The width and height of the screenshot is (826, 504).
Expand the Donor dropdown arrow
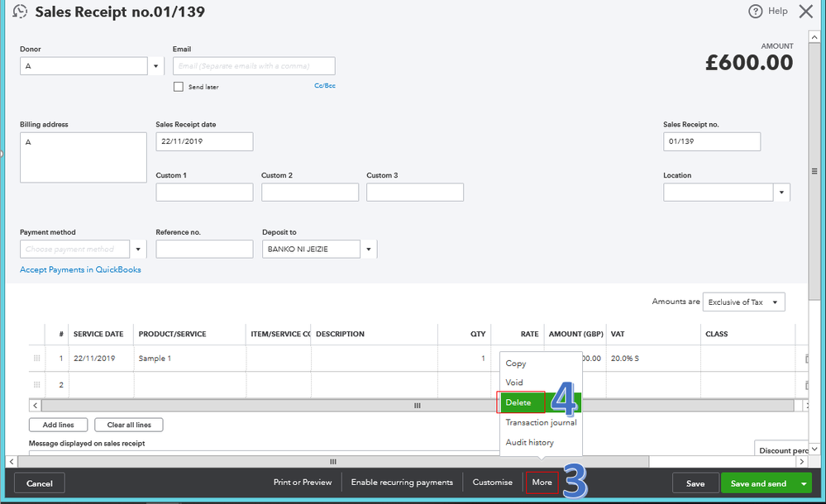point(156,66)
